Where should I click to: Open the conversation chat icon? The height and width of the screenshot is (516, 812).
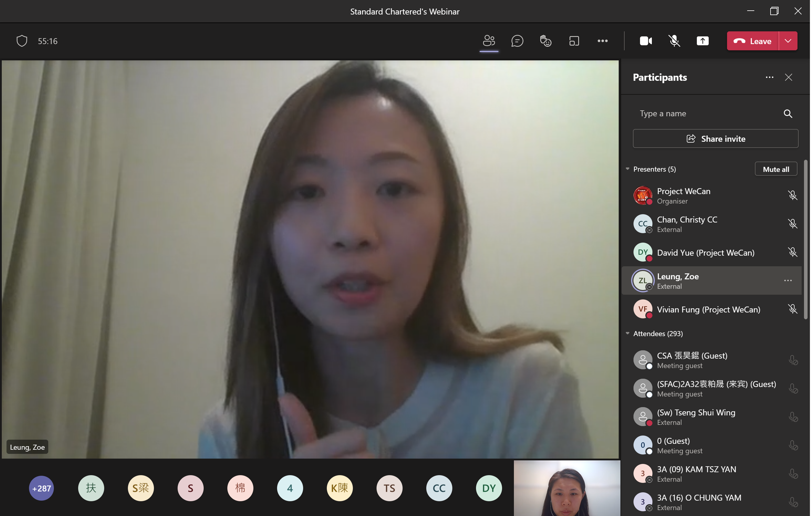coord(517,41)
